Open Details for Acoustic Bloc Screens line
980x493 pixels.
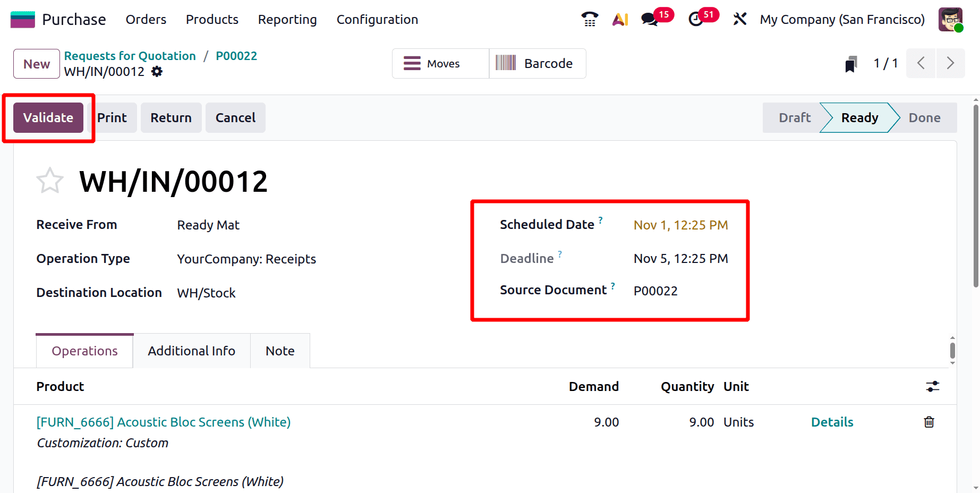(832, 422)
